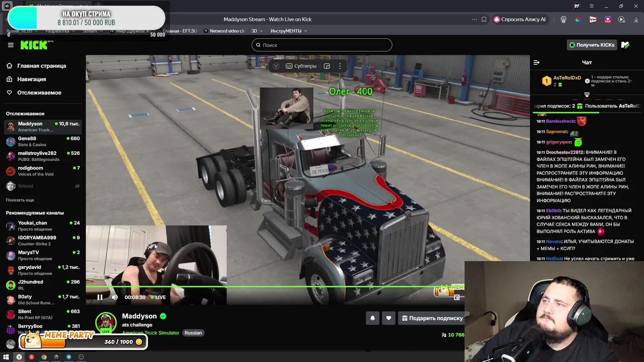Collapse the chat panel with arrow icon
Viewport: 644px width, 362px height.
pyautogui.click(x=536, y=62)
